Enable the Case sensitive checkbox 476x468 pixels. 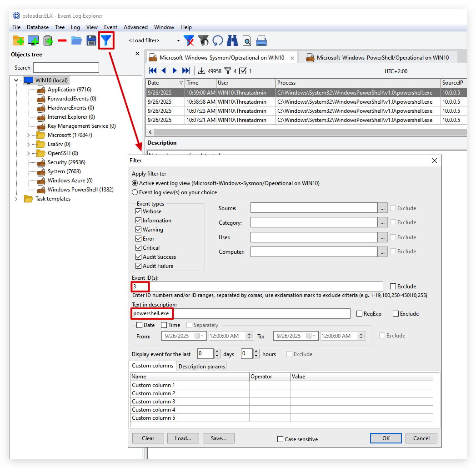280,439
